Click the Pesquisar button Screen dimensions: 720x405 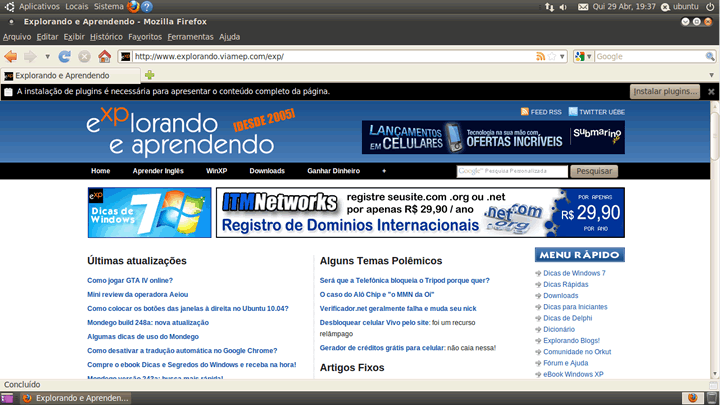pos(594,171)
